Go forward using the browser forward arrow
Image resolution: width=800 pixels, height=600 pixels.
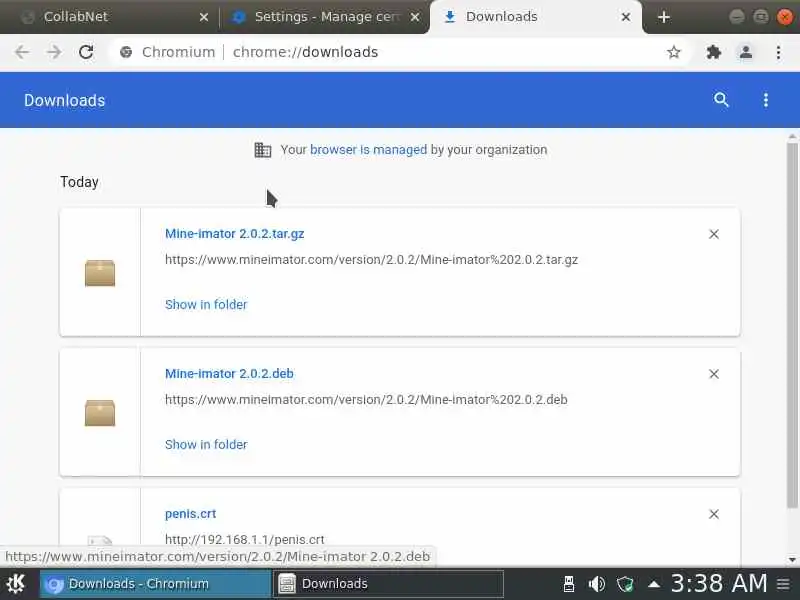tap(54, 52)
